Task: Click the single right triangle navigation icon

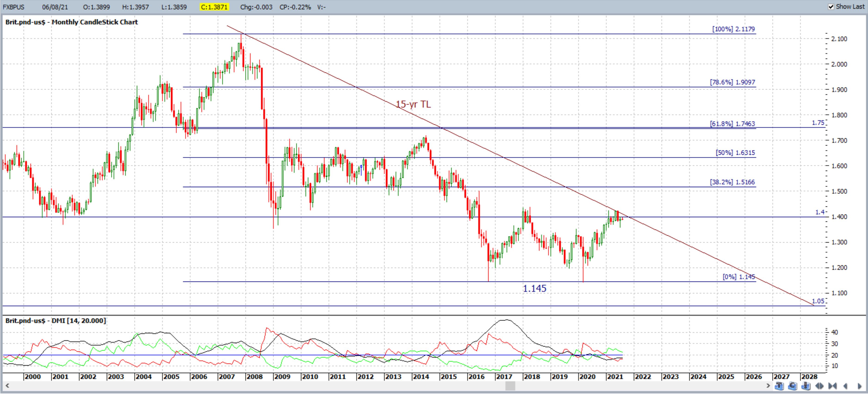Action: [860, 386]
